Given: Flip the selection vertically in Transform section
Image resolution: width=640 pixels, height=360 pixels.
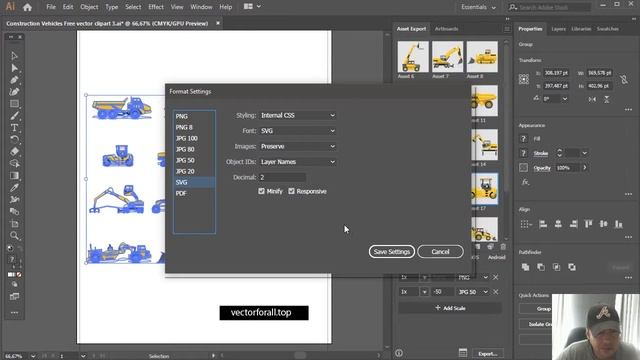Looking at the screenshot, I should (607, 99).
